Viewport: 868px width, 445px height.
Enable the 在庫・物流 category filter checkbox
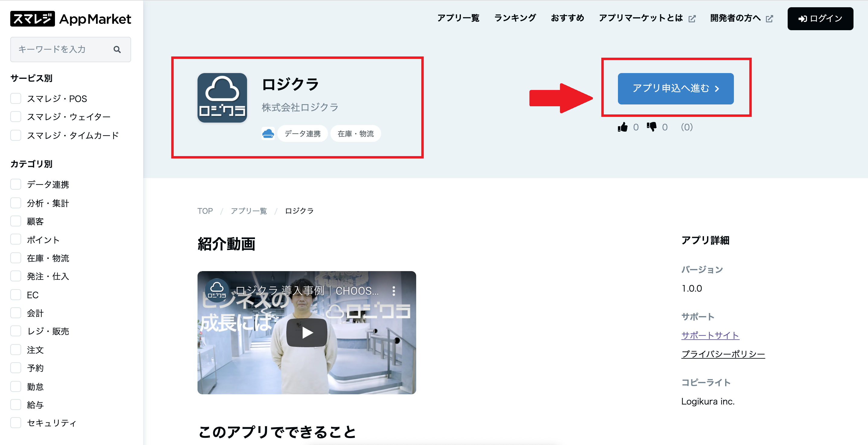(x=16, y=258)
